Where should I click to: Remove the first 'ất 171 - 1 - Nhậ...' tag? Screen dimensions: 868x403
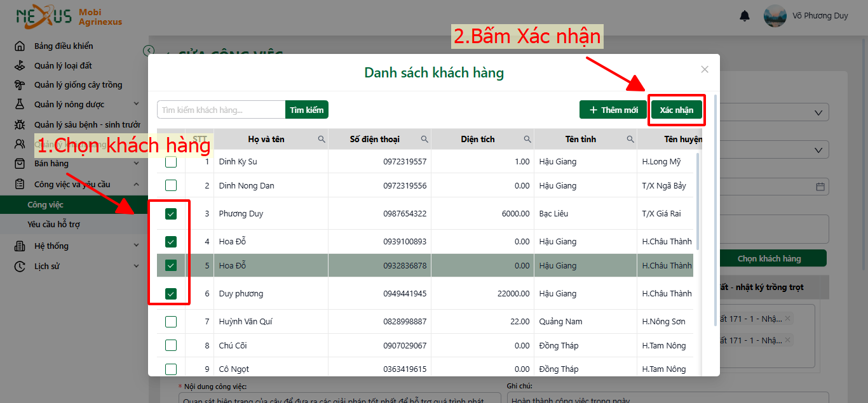788,319
